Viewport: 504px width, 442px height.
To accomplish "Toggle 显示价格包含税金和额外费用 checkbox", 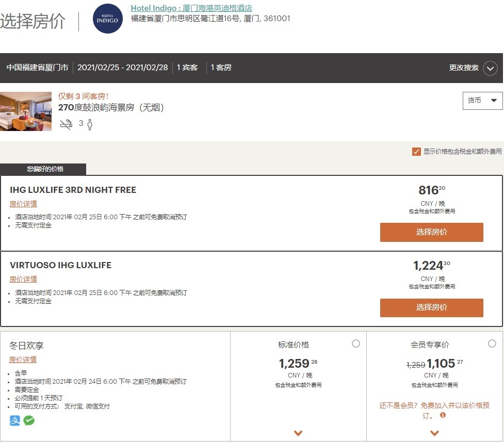I will [x=416, y=152].
